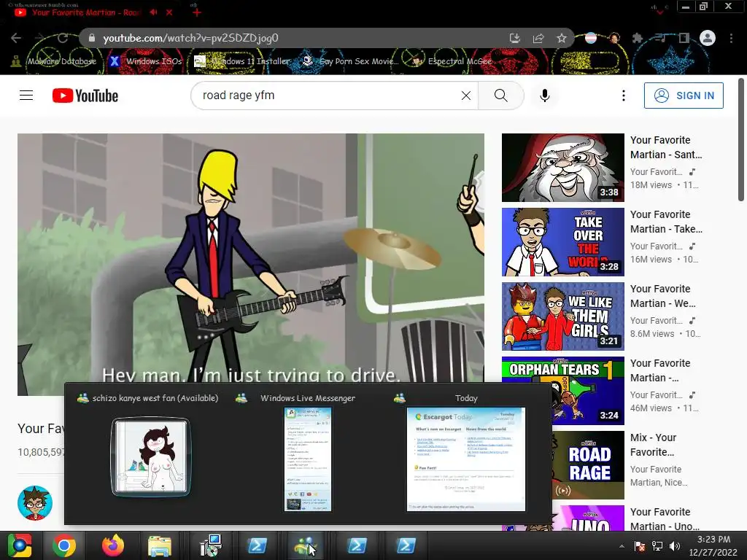
Task: Mute the tab via its speaker icon
Action: 153,12
